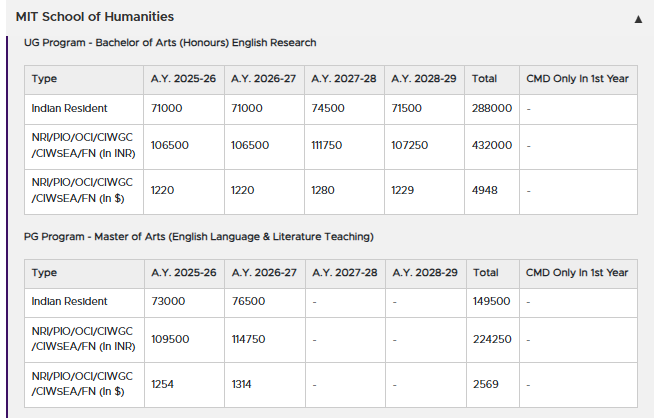Screen dimensions: 654x418
Task: Collapse the MIT School of Humanities arrow icon
Action: pyautogui.click(x=638, y=19)
